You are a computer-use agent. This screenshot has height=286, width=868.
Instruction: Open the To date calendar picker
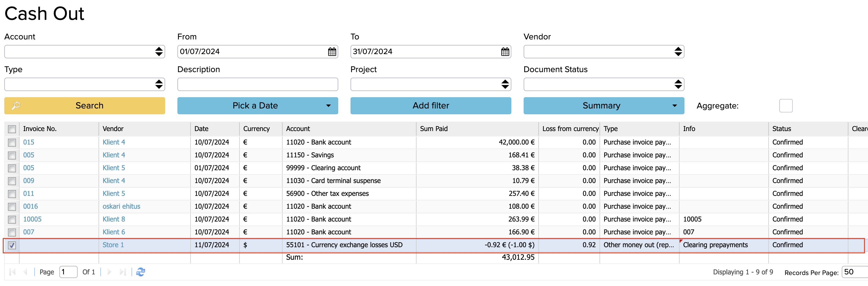(x=505, y=52)
